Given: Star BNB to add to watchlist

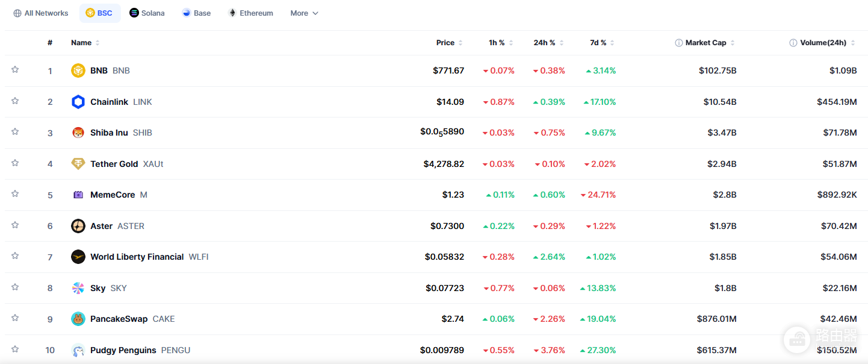Looking at the screenshot, I should point(15,70).
